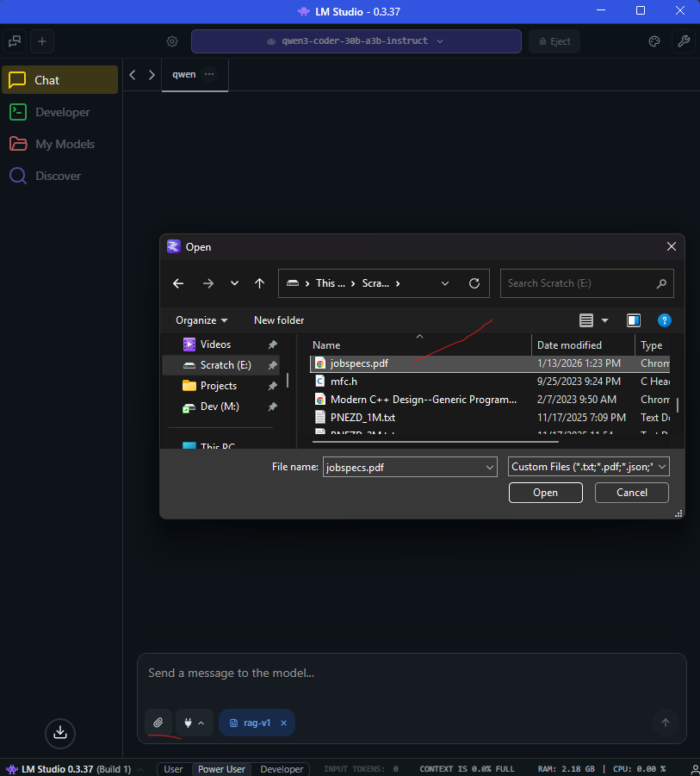The height and width of the screenshot is (776, 700).
Task: Click the wrench settings icon
Action: [x=684, y=41]
